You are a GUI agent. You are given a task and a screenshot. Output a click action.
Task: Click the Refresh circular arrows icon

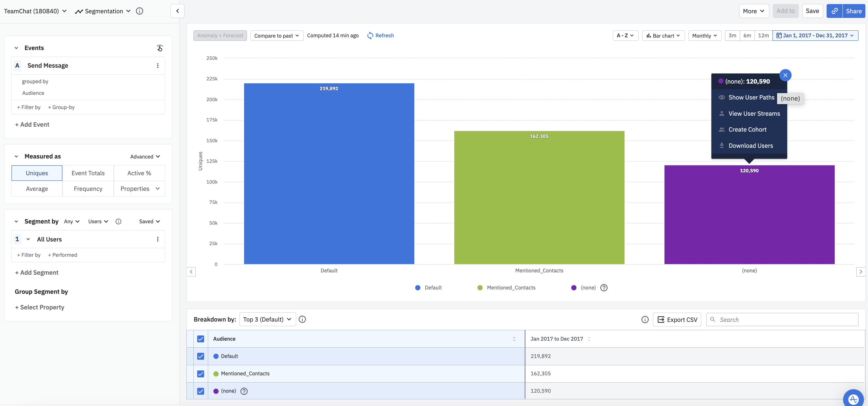[370, 35]
